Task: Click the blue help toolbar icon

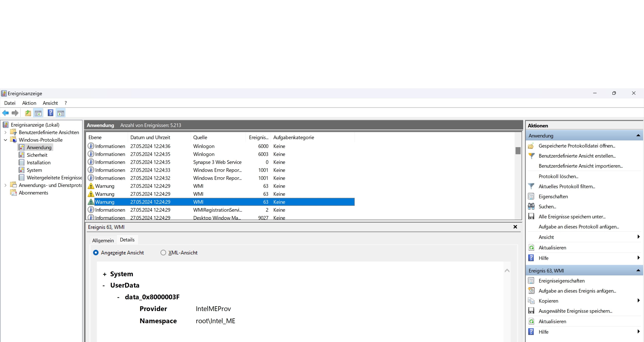Action: pyautogui.click(x=50, y=113)
